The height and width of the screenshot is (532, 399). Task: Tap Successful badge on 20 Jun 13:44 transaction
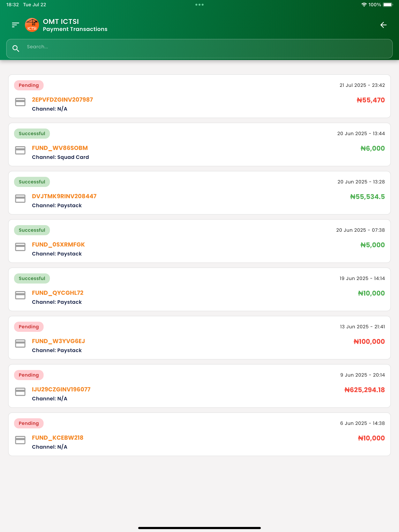click(x=32, y=134)
